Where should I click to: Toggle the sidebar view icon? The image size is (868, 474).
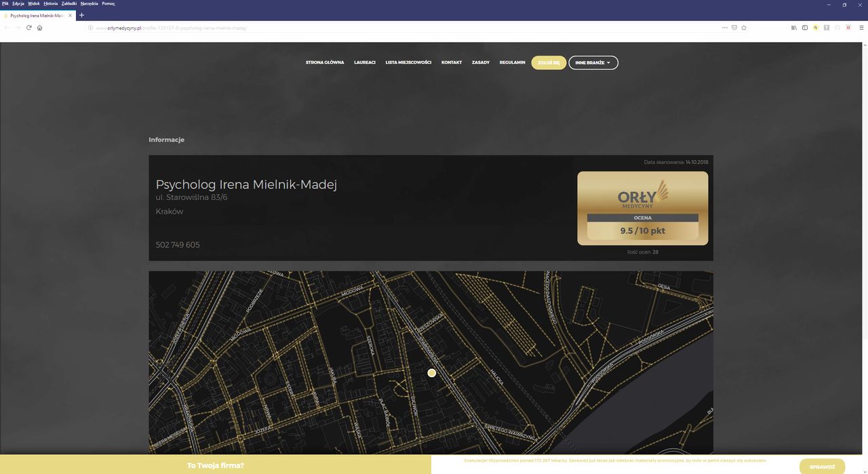[805, 28]
